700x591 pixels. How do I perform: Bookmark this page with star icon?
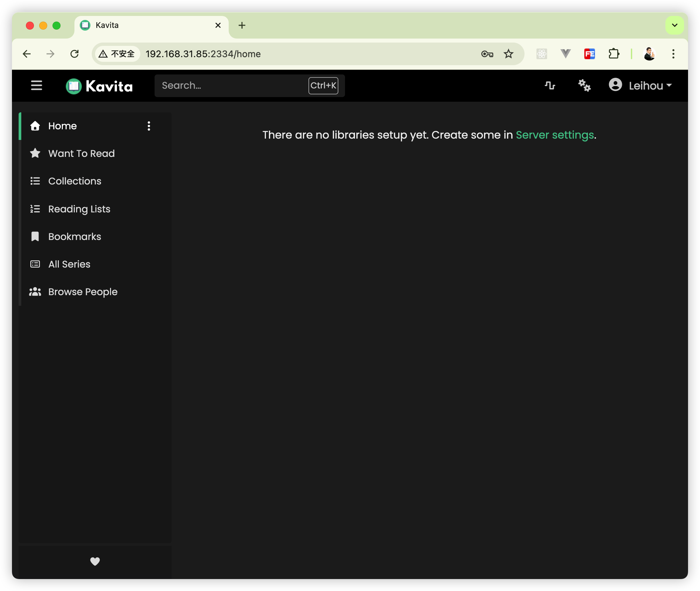click(x=509, y=54)
